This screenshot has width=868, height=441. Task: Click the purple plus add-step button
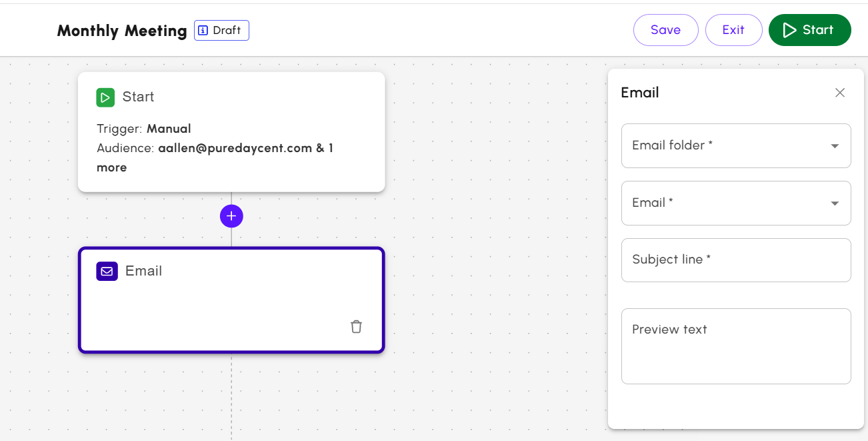pos(231,216)
